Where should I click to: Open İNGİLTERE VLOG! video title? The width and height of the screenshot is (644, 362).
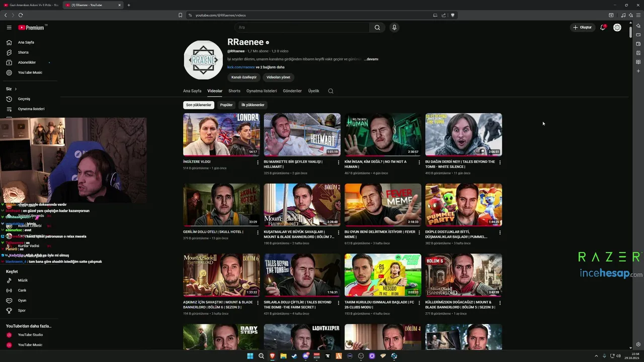click(197, 162)
